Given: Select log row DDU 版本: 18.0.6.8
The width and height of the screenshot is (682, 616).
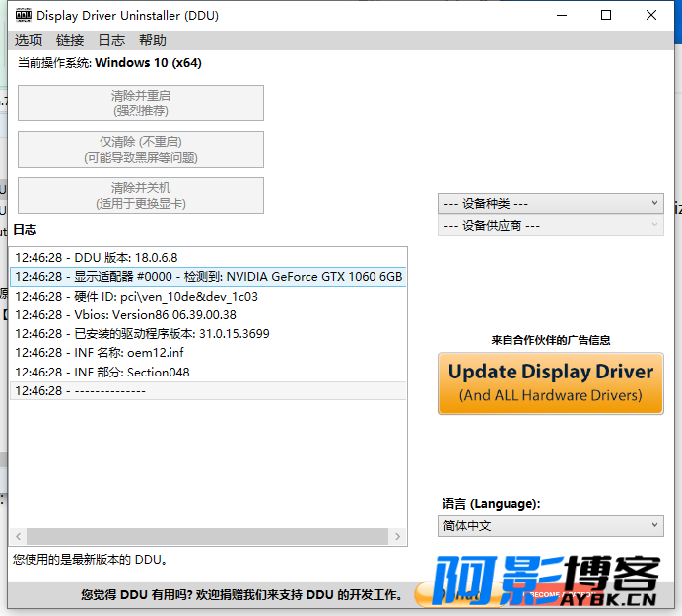Looking at the screenshot, I should pyautogui.click(x=208, y=258).
